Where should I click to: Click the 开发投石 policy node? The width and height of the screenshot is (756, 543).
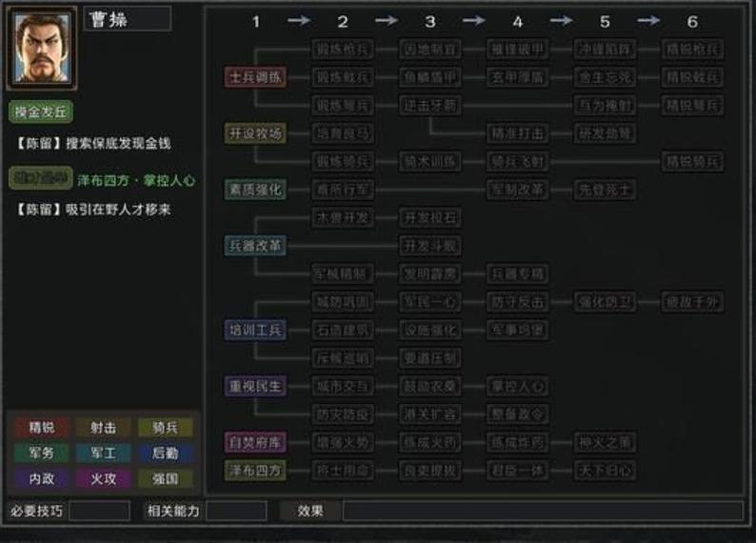coord(430,217)
